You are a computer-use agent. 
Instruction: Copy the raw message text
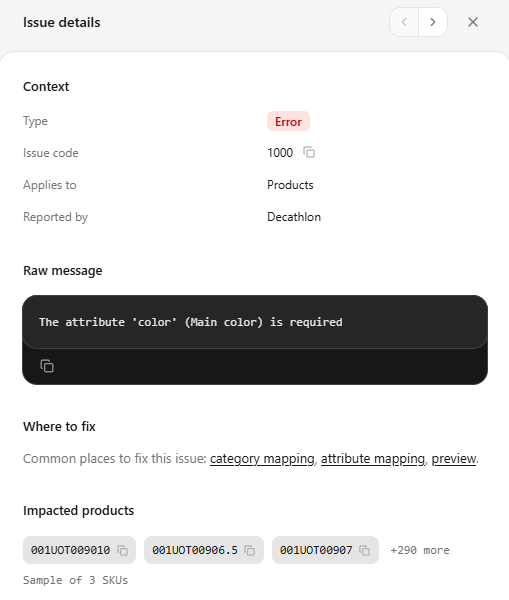[47, 366]
